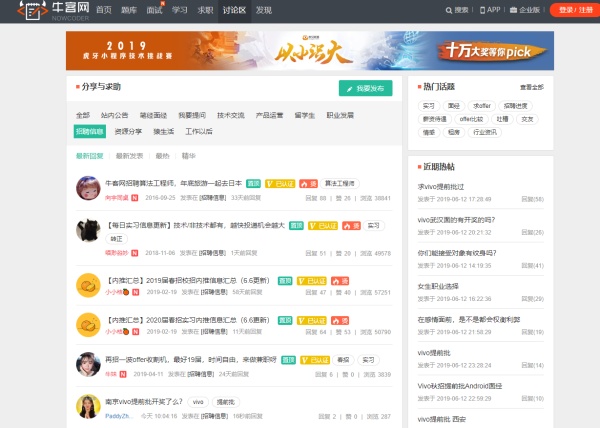Viewport: 600px width, 428px height.
Task: Open 学习 in top navigation
Action: pos(179,10)
